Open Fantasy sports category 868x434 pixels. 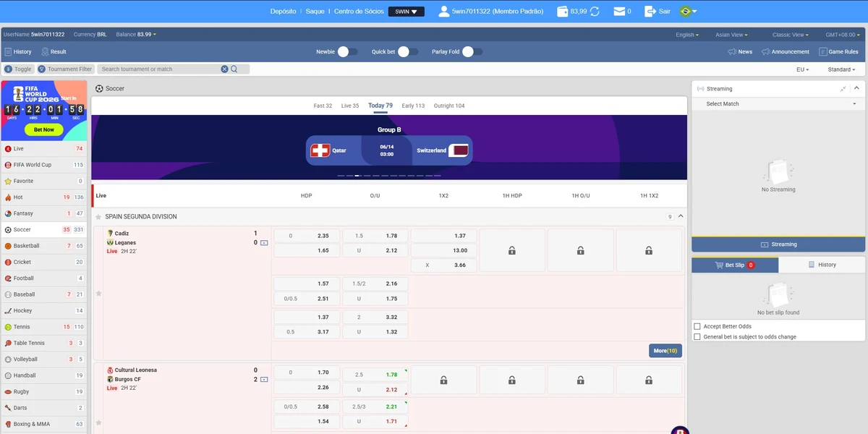pyautogui.click(x=43, y=213)
